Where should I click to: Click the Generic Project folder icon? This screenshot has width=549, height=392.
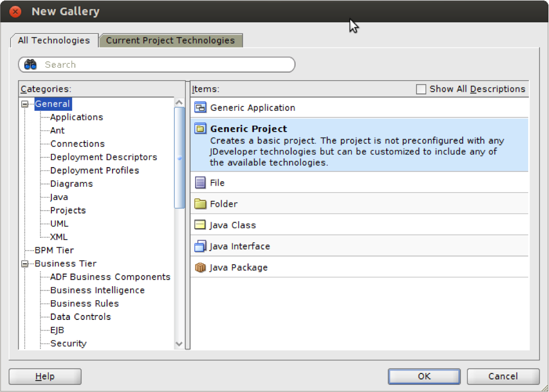pyautogui.click(x=200, y=128)
